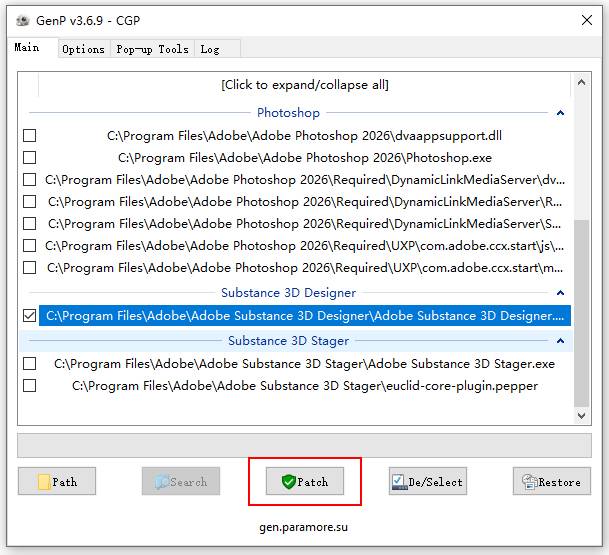This screenshot has height=555, width=609.
Task: Check the euclid-core-plugin.pepper checkbox
Action: pos(30,386)
